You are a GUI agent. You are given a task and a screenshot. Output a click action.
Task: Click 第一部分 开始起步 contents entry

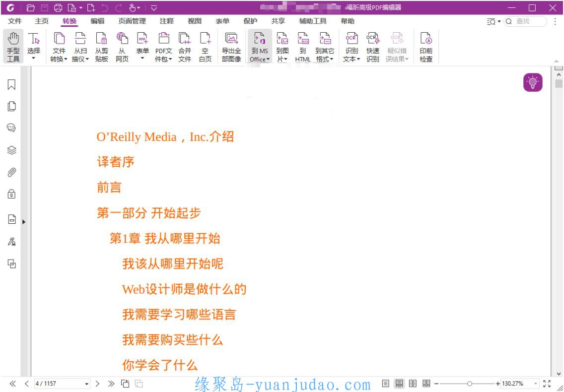(x=148, y=213)
